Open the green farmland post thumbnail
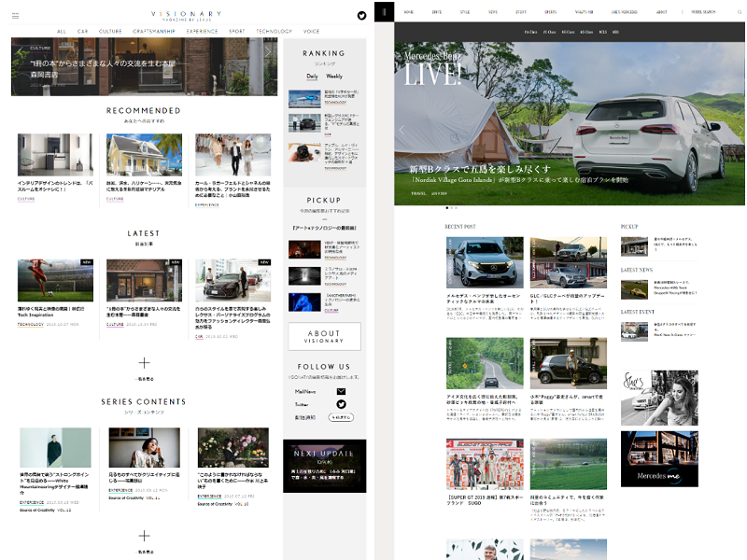This screenshot has height=560, width=747. [x=569, y=464]
